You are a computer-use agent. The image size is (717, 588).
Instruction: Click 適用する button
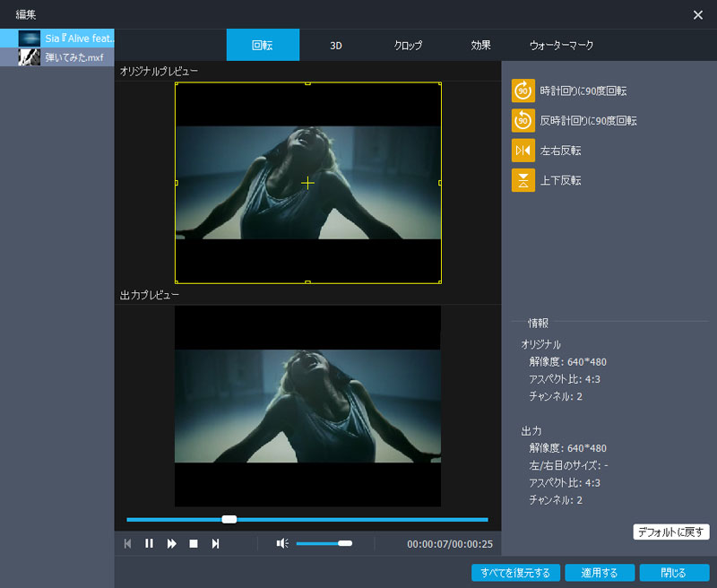pyautogui.click(x=600, y=573)
